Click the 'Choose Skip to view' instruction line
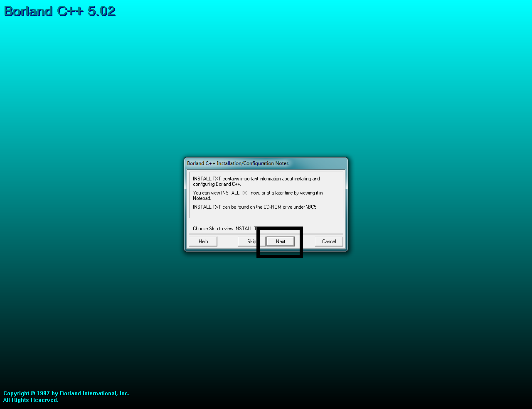This screenshot has width=532, height=409. [242, 229]
